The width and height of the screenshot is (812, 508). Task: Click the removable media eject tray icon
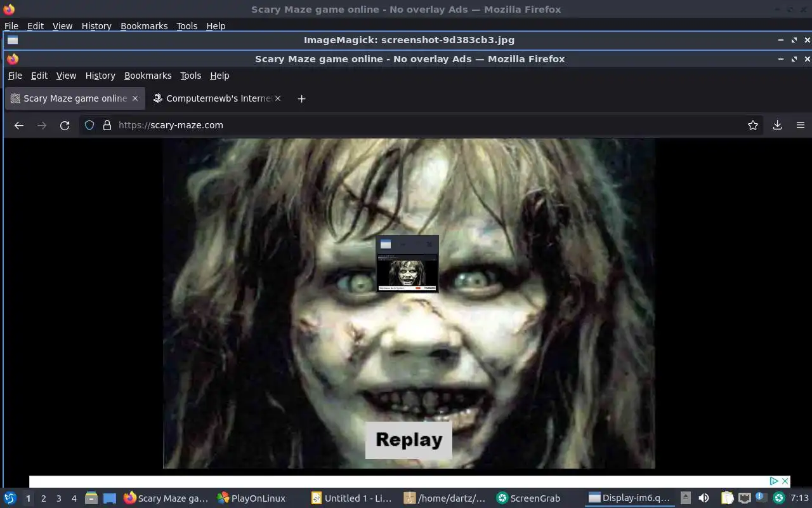(x=686, y=498)
